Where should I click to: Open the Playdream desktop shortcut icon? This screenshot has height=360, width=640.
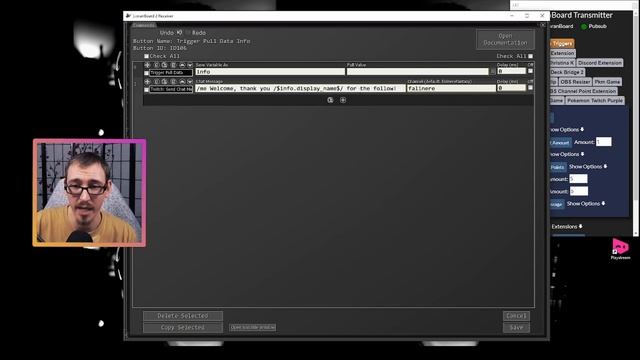(620, 249)
